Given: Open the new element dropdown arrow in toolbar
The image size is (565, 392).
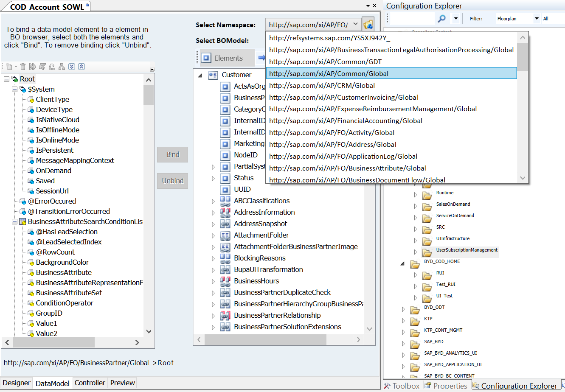Looking at the screenshot, I should click(x=16, y=67).
